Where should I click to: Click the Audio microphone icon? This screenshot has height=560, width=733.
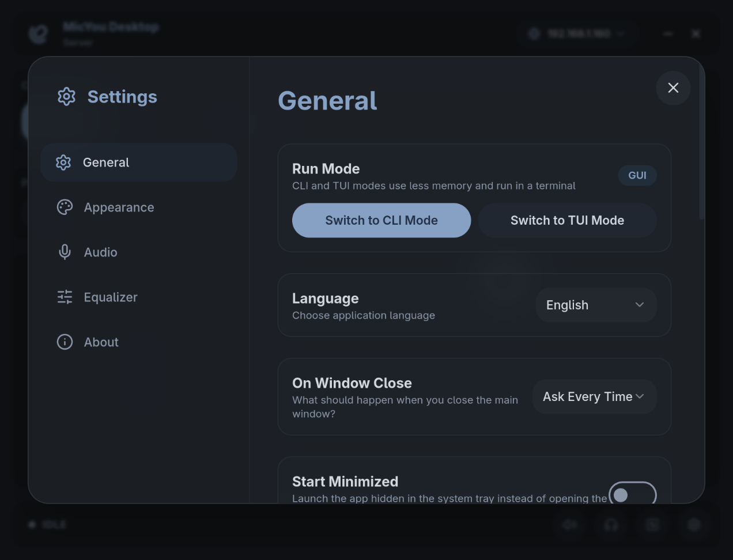pyautogui.click(x=65, y=252)
